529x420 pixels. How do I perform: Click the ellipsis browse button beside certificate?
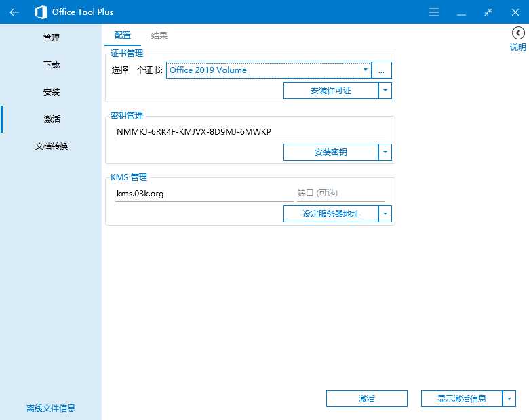382,70
